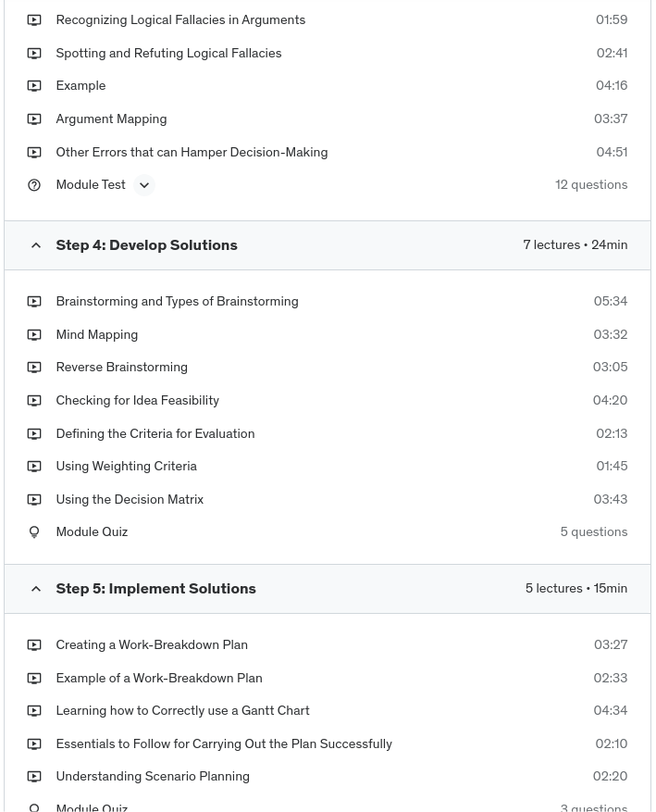The width and height of the screenshot is (656, 812).
Task: Click video icon beside Creating a Work-Breakdown Plan
Action: pos(34,645)
